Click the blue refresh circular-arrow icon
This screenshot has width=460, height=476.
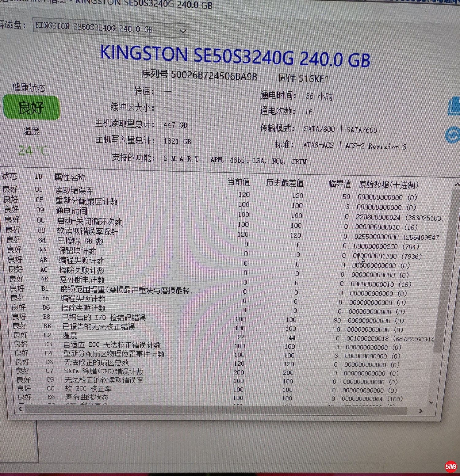coord(453,135)
